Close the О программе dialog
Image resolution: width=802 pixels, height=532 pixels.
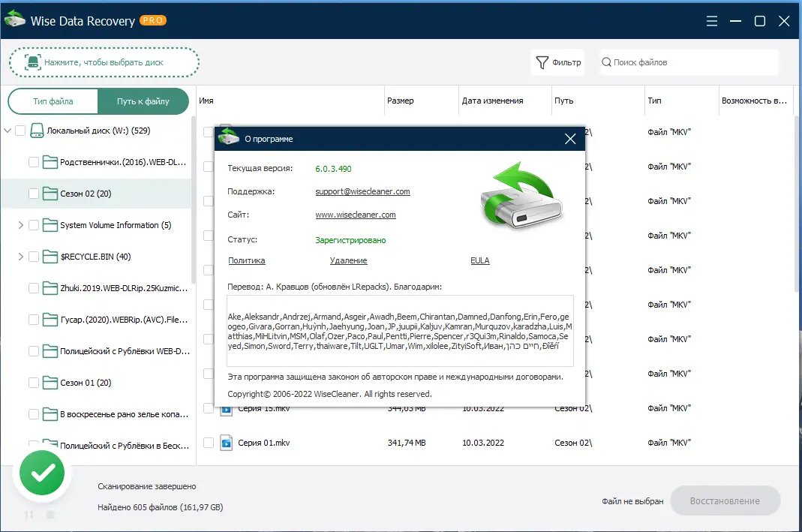(569, 139)
